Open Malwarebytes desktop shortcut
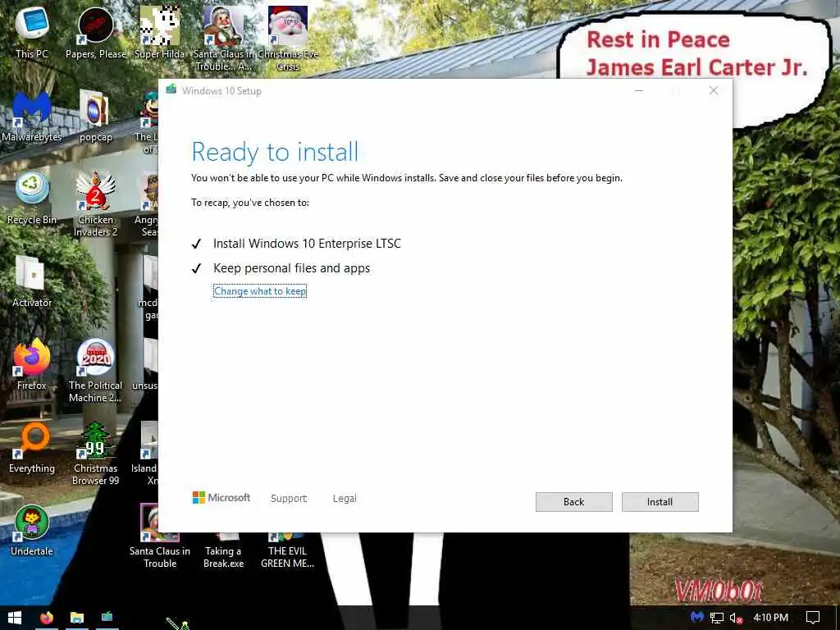The image size is (840, 630). 32,116
